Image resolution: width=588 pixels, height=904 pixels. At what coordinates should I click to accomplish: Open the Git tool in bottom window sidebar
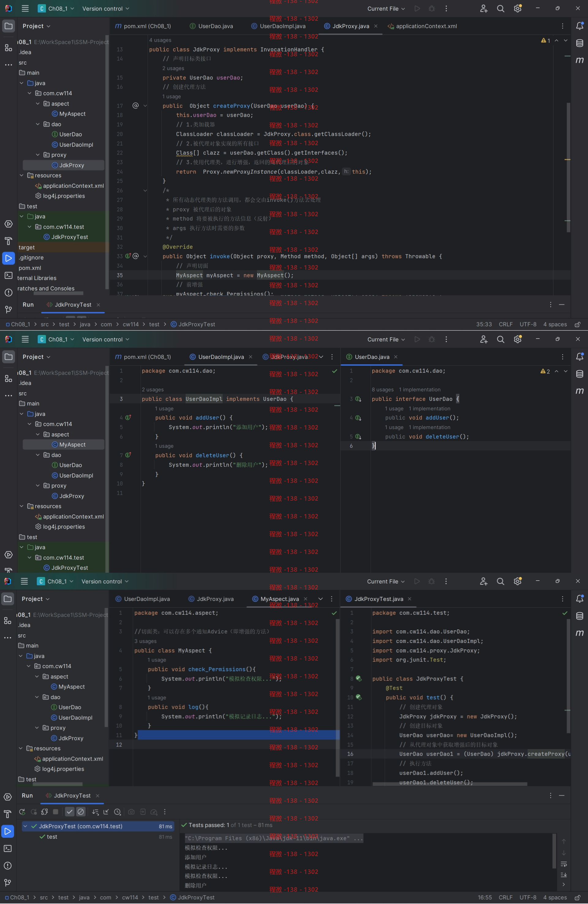click(x=8, y=883)
